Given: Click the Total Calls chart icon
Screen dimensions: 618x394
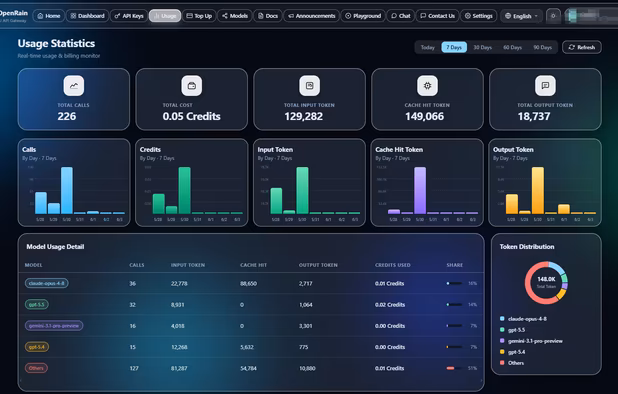Looking at the screenshot, I should [74, 85].
